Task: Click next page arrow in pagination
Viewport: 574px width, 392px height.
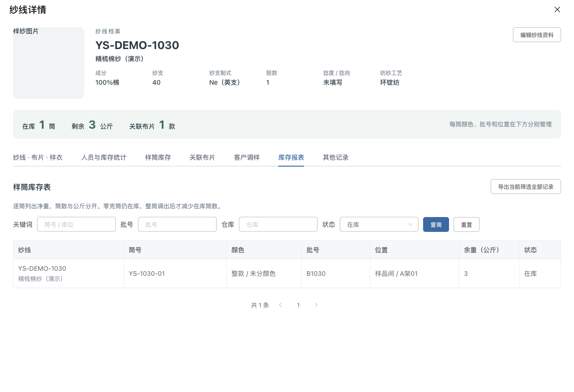Action: click(316, 305)
